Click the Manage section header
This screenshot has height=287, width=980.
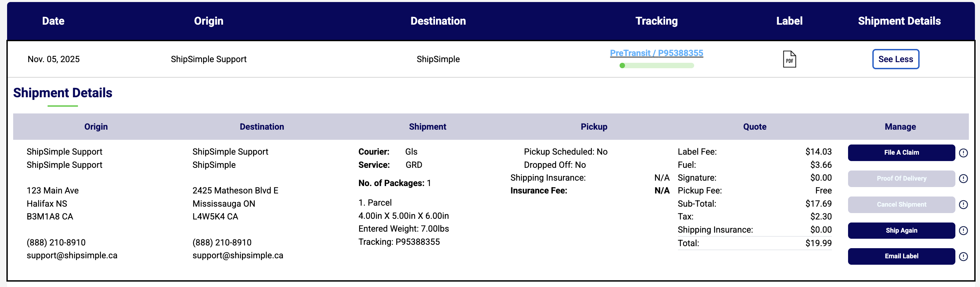tap(900, 127)
